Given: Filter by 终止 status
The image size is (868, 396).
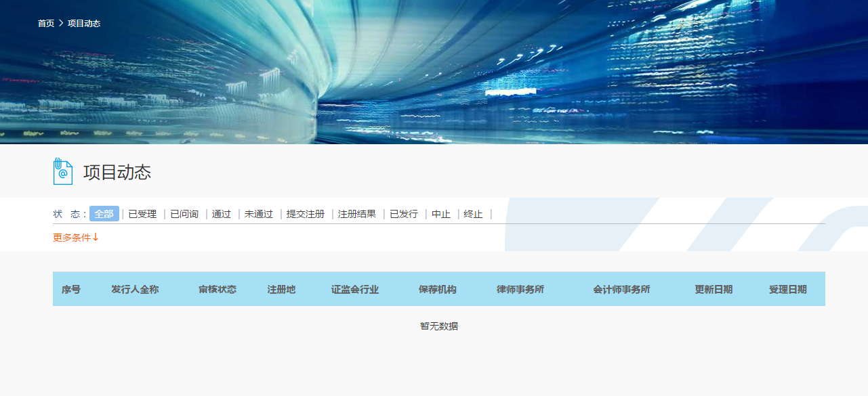Looking at the screenshot, I should coord(474,214).
